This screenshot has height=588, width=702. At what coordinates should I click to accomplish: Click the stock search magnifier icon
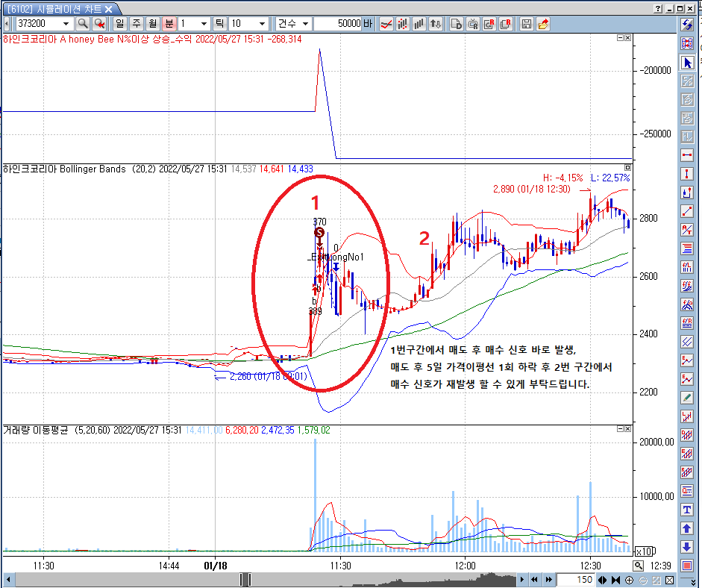point(82,24)
